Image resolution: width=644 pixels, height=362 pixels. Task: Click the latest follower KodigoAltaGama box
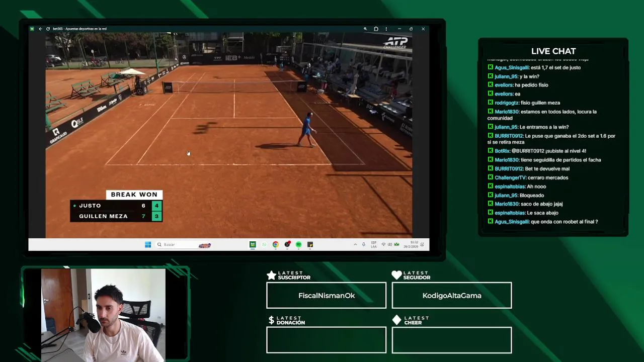[452, 295]
